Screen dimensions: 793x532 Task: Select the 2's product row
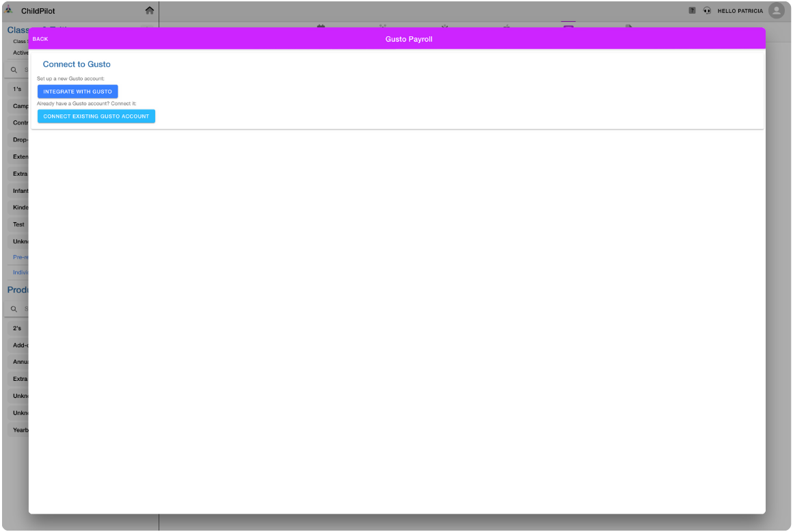[18, 328]
